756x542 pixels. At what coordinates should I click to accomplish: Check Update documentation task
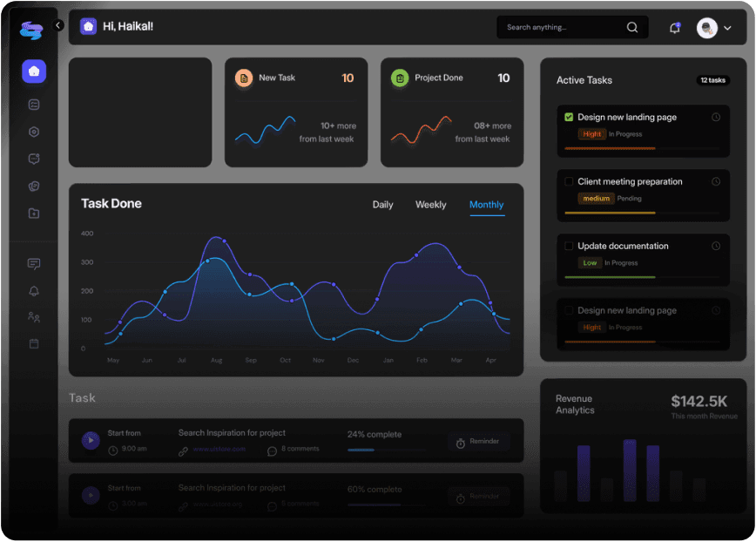(x=569, y=247)
